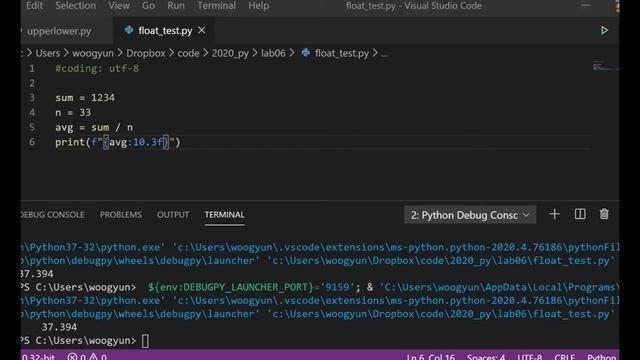Click the warnings triangle icon in status bar

[x=93, y=357]
